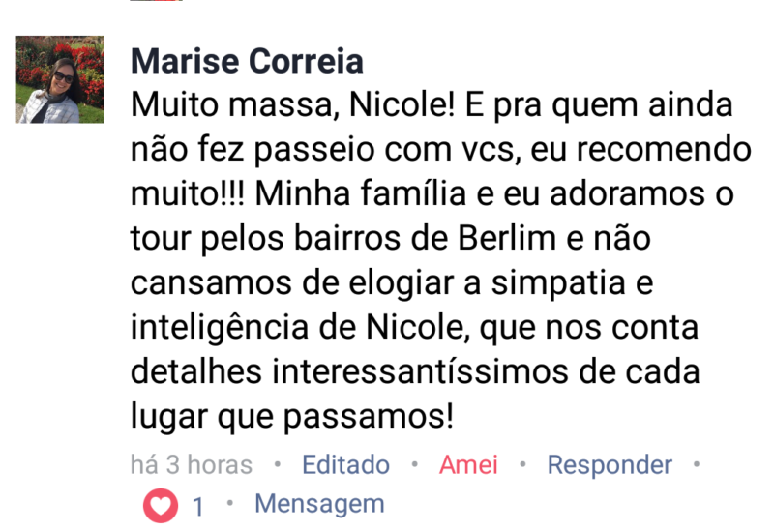Click the red heart reaction icon
This screenshot has width=774, height=532.
point(161,505)
